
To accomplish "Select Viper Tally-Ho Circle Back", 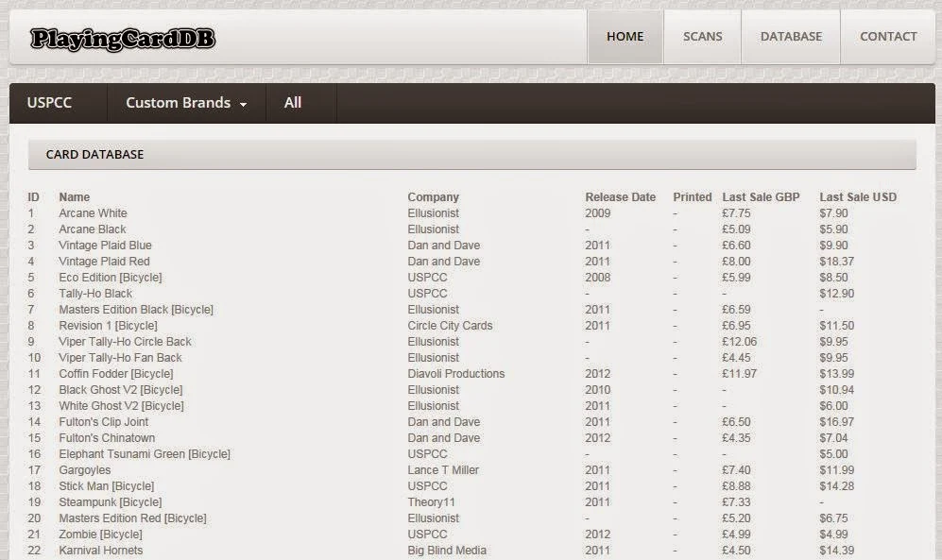I will click(125, 342).
